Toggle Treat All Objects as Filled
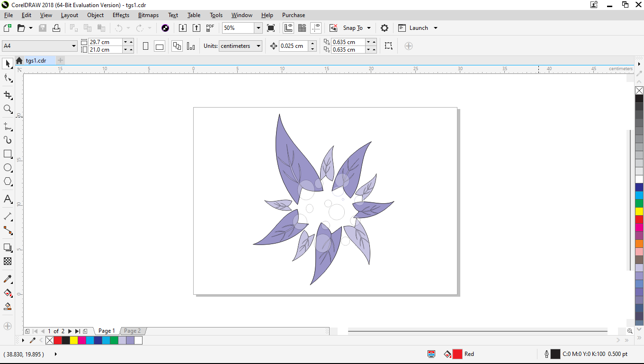Viewport: 644px width, 364px height. [388, 46]
